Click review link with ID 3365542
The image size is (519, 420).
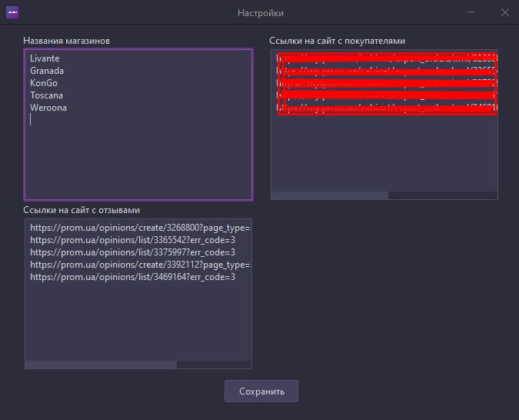133,240
